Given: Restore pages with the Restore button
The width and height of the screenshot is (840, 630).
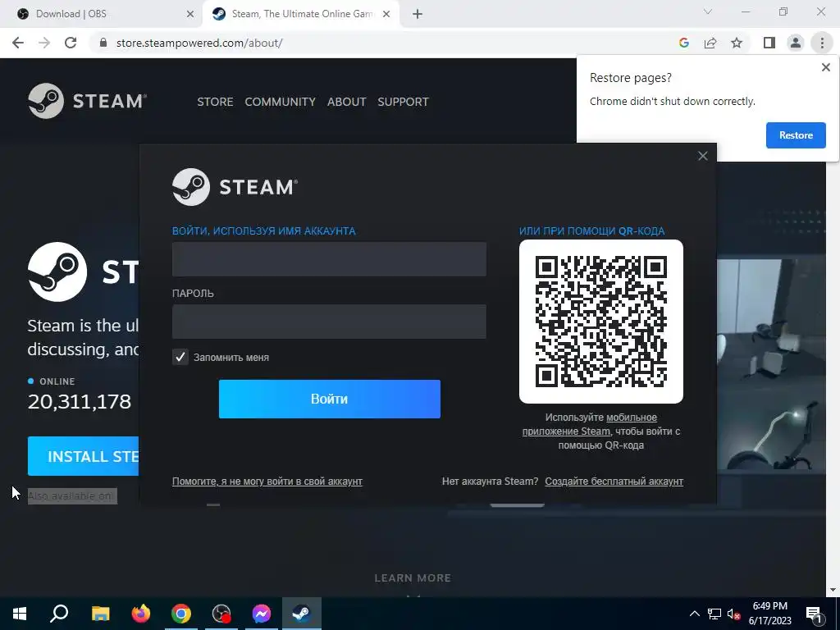Looking at the screenshot, I should tap(796, 135).
